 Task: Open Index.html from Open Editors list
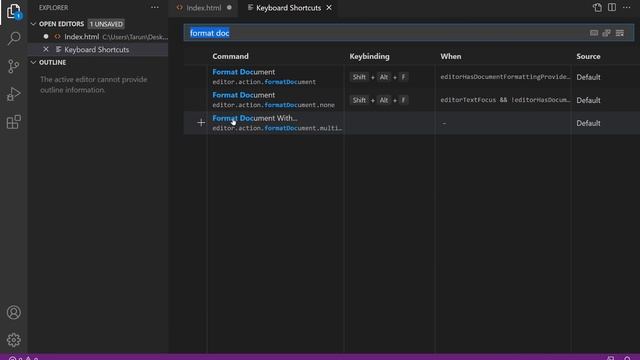[x=98, y=37]
